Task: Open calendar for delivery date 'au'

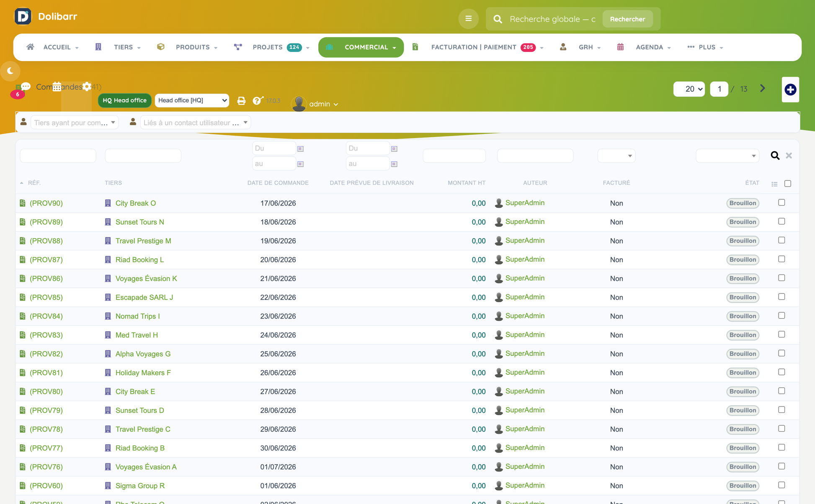Action: point(395,164)
